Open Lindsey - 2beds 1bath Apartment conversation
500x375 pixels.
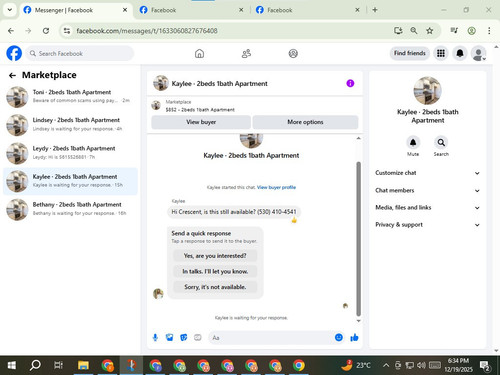[70, 125]
